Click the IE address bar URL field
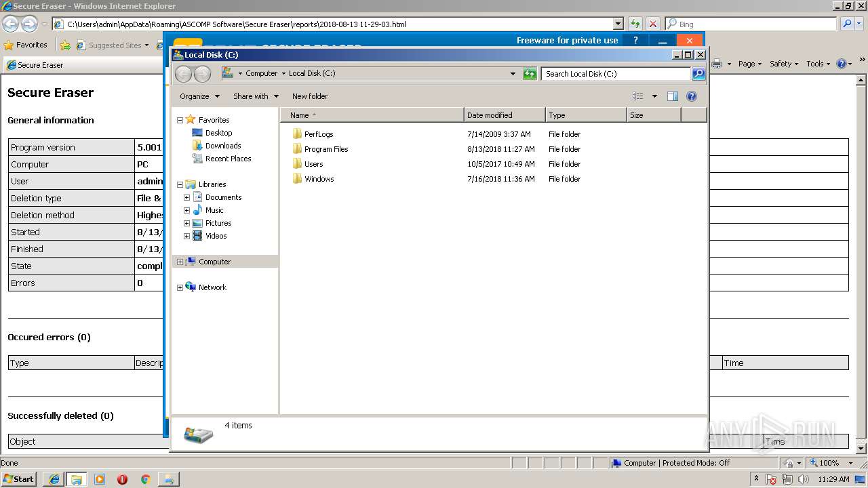This screenshot has width=868, height=488. (x=332, y=24)
